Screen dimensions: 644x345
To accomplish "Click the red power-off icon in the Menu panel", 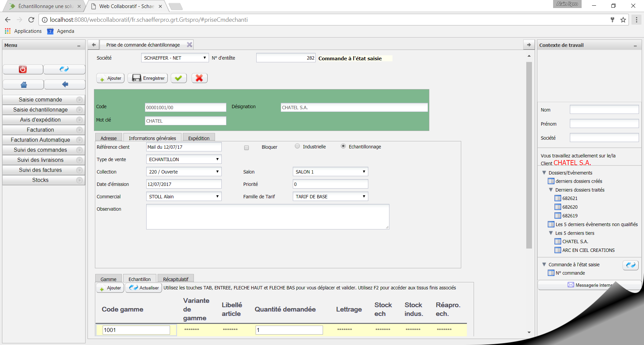I will (x=22, y=69).
